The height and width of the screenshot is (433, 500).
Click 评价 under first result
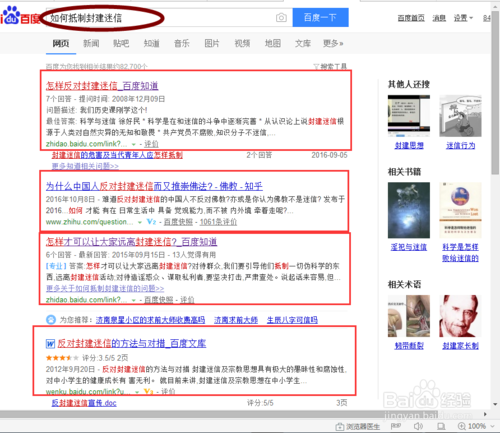click(x=151, y=144)
